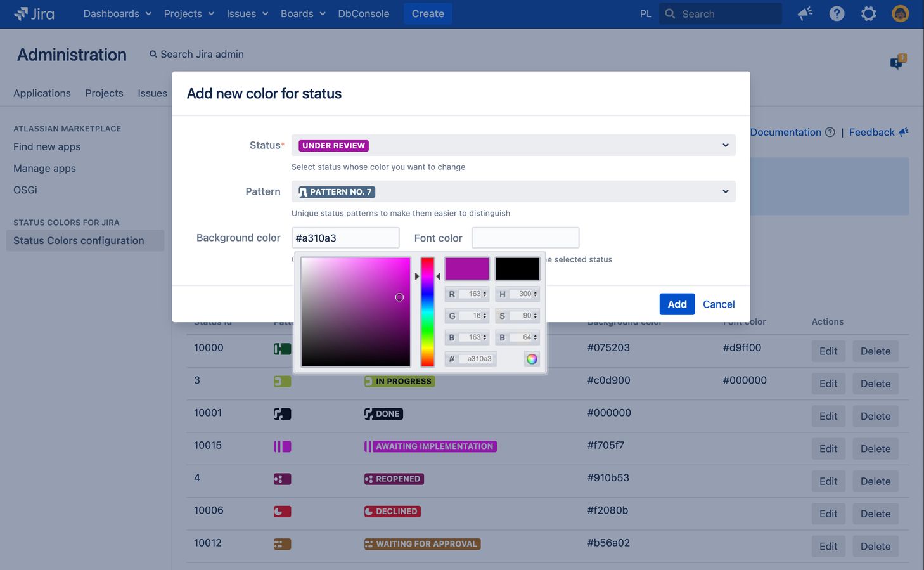Screen dimensions: 924x570
Task: Edit the DONE status row
Action: click(x=828, y=416)
